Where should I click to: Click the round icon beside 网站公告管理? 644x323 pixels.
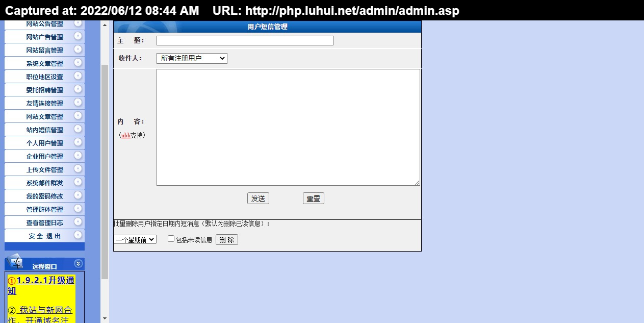click(x=78, y=23)
